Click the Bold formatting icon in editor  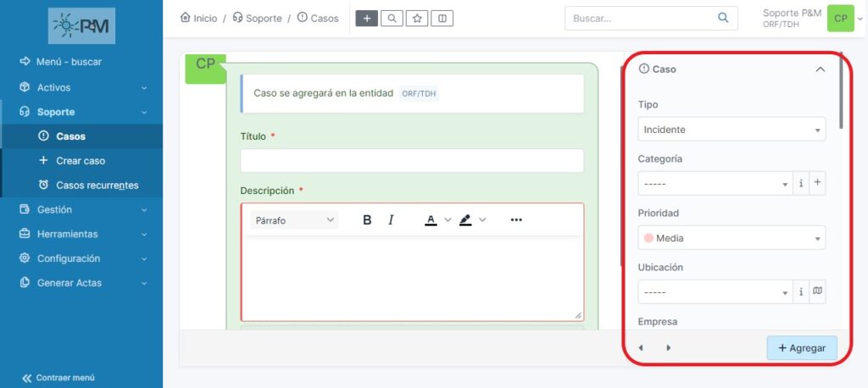(x=367, y=220)
